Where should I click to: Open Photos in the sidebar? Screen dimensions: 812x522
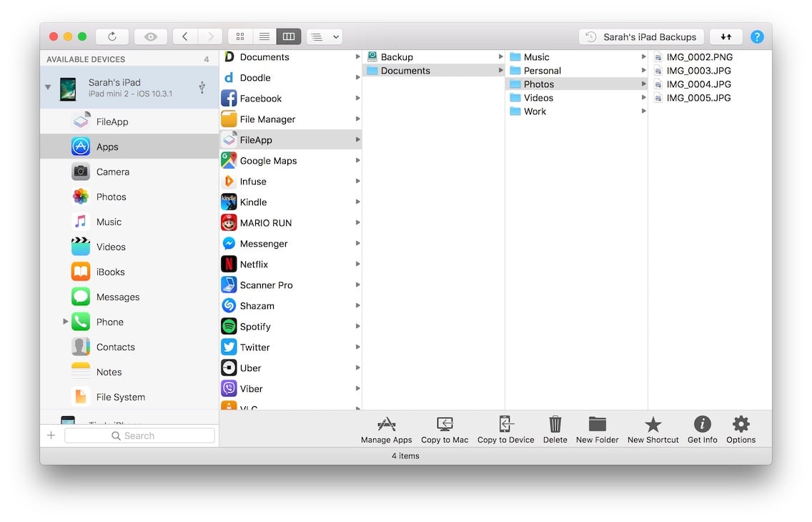(129, 197)
